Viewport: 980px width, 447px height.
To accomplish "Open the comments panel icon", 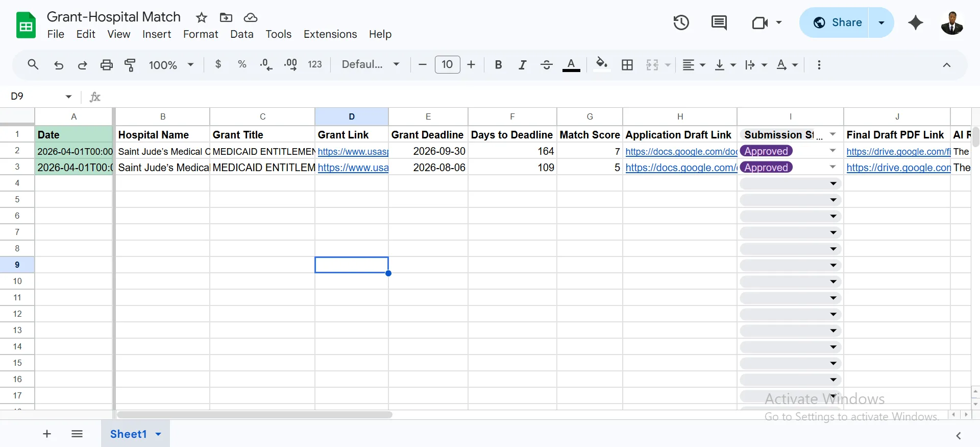I will point(719,22).
